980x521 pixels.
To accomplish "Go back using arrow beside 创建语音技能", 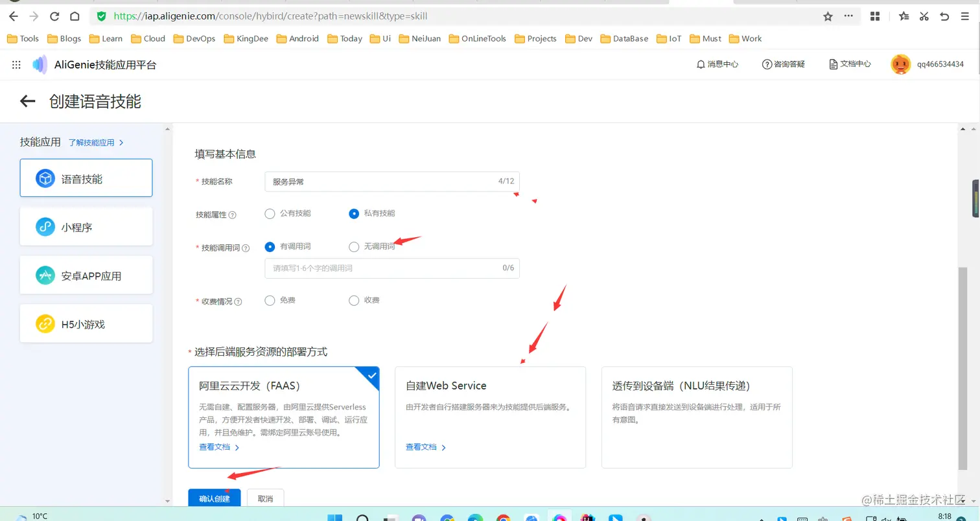I will (27, 101).
